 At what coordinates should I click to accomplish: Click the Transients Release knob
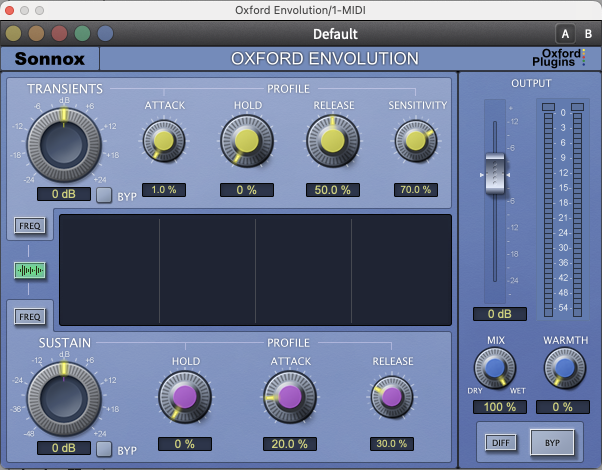coord(333,141)
